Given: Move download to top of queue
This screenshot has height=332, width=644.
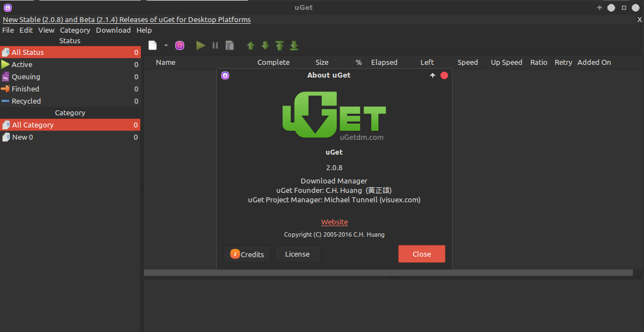Looking at the screenshot, I should (279, 45).
